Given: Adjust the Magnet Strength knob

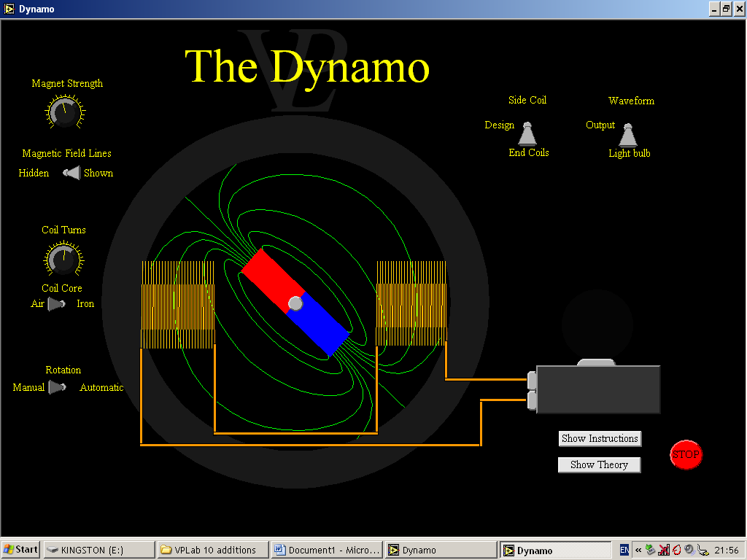Looking at the screenshot, I should [x=65, y=112].
